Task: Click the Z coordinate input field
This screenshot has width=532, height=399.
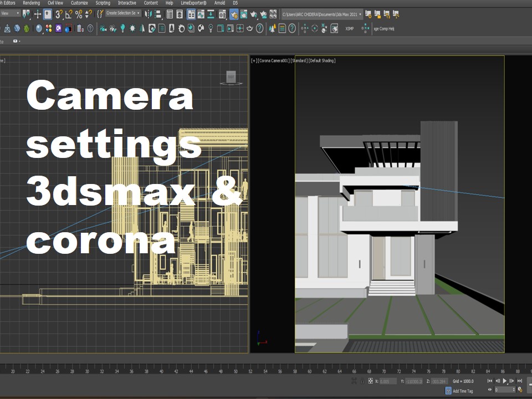Action: pos(439,381)
